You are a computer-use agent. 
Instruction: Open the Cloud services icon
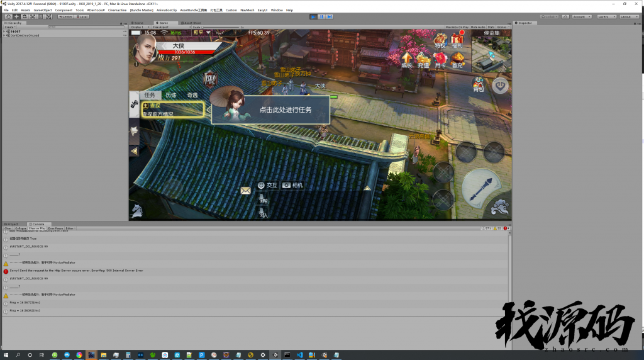[565, 17]
